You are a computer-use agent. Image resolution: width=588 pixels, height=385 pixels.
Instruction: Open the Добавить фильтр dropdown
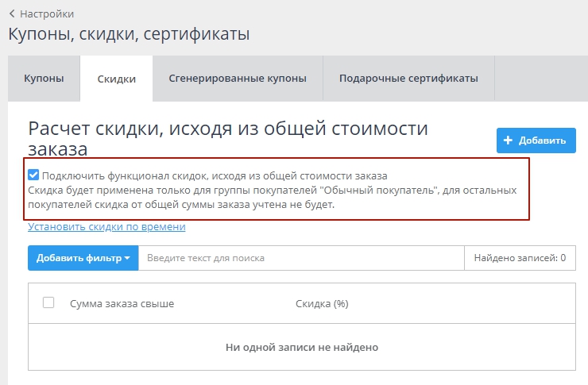[x=83, y=258]
